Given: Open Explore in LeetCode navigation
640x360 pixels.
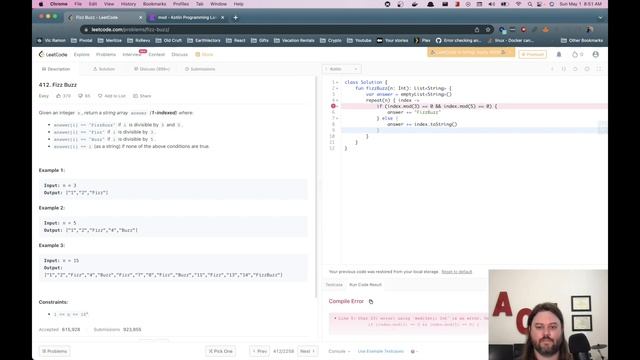Looking at the screenshot, I should 82,54.
